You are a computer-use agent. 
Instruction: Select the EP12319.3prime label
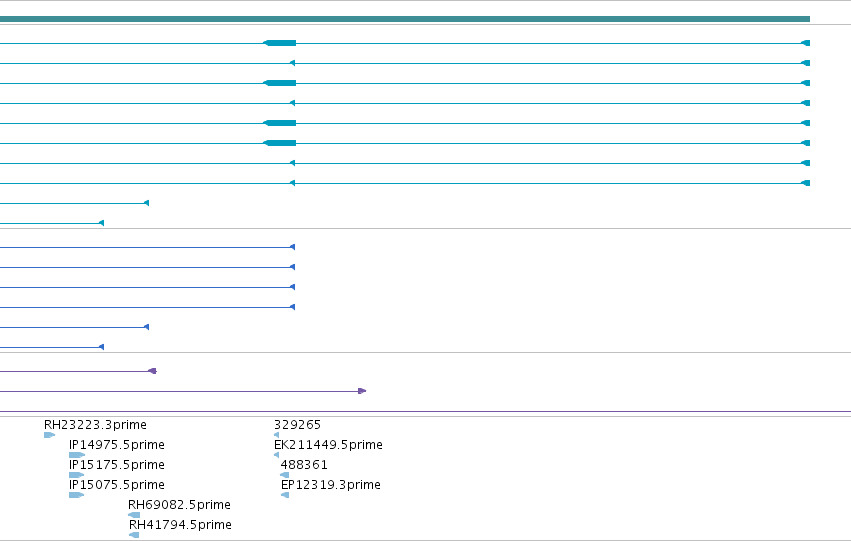pyautogui.click(x=331, y=485)
